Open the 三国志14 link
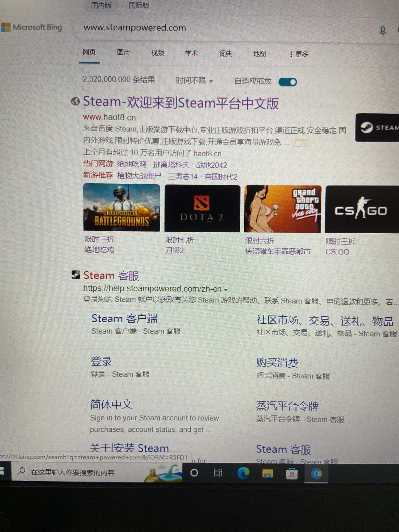Viewport: 399px width, 532px height. click(x=183, y=177)
